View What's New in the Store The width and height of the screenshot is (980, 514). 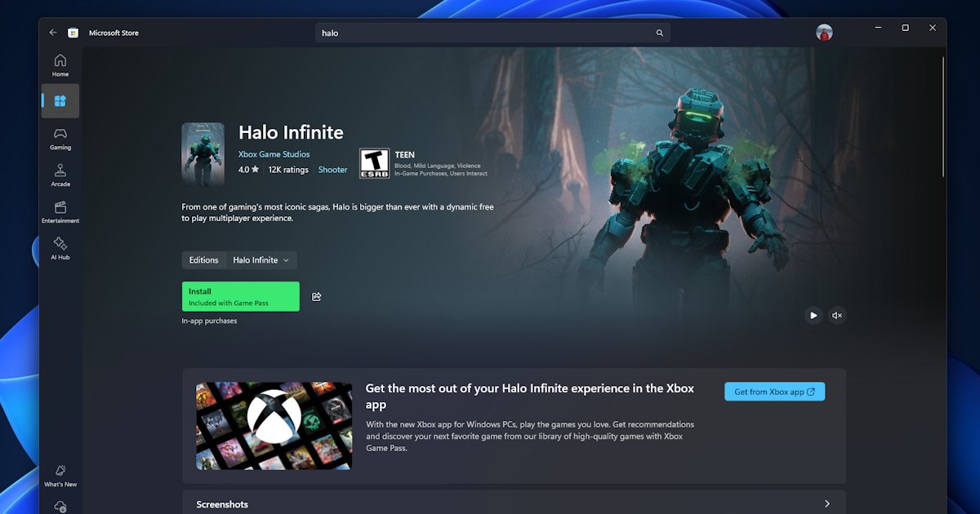tap(60, 475)
